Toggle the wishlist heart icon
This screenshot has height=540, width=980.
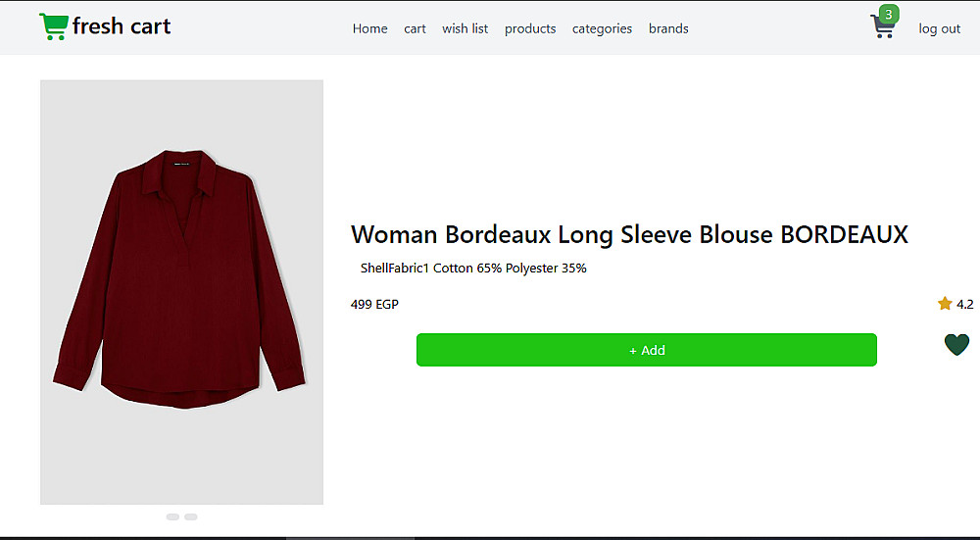point(956,344)
